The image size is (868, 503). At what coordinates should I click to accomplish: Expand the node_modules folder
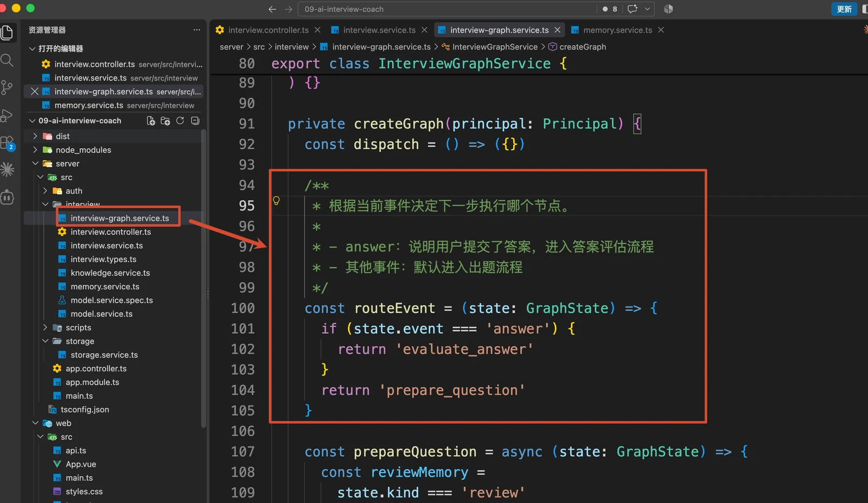[x=35, y=150]
